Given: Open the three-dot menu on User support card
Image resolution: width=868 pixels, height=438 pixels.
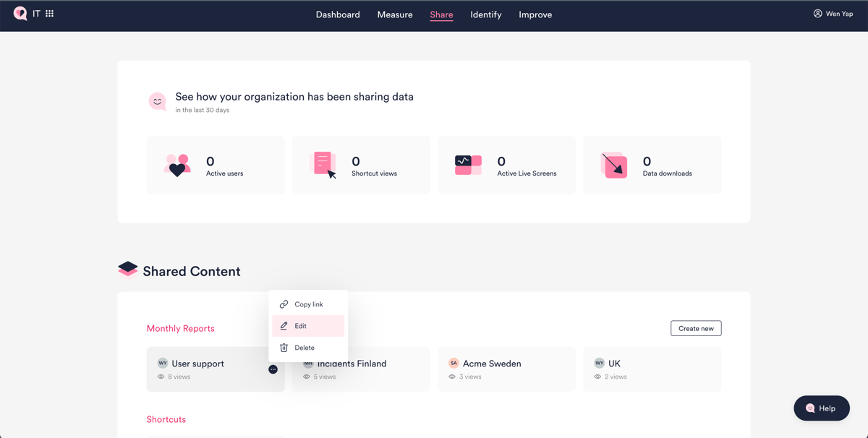Looking at the screenshot, I should (x=273, y=369).
